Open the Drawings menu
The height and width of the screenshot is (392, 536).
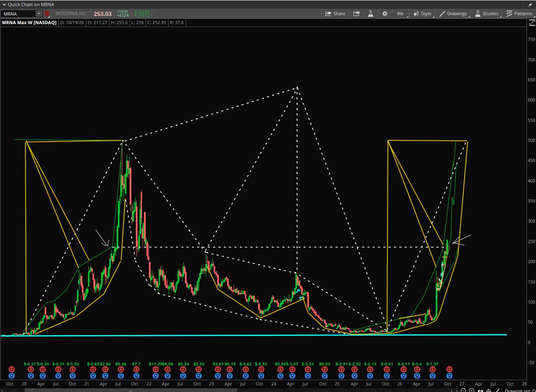[x=453, y=13]
